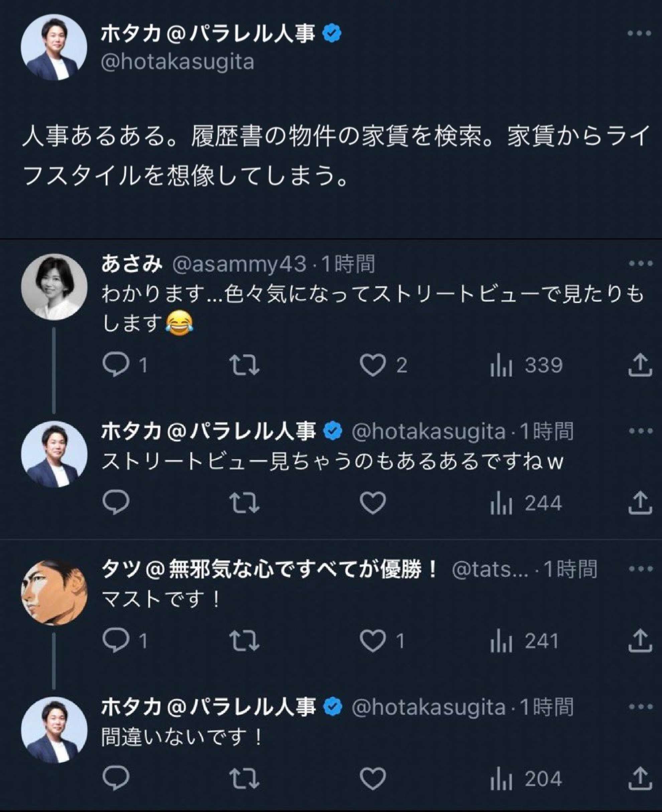Share タツ's マストです comment
662x812 pixels.
click(640, 641)
